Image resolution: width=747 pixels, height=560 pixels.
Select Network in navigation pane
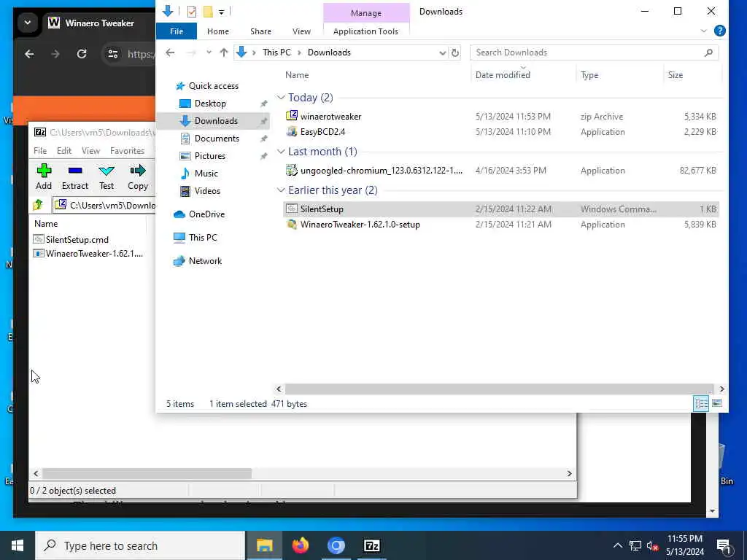[x=205, y=261]
